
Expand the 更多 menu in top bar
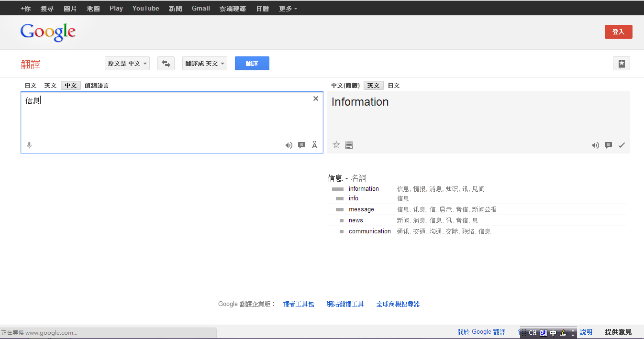[288, 8]
